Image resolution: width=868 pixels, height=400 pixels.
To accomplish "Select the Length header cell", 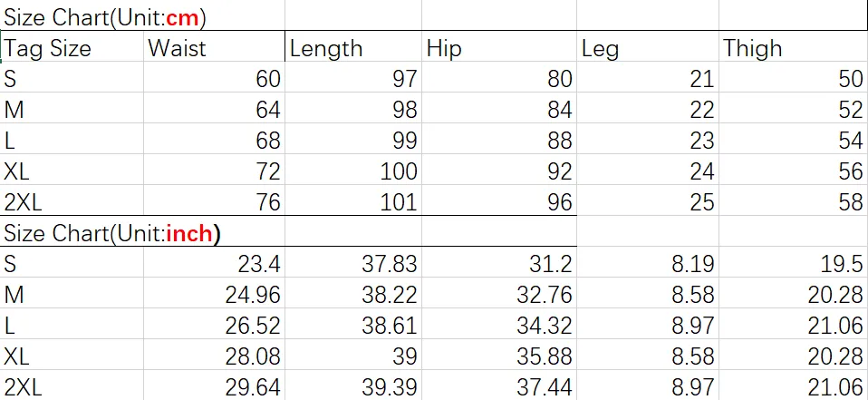I will pos(353,46).
